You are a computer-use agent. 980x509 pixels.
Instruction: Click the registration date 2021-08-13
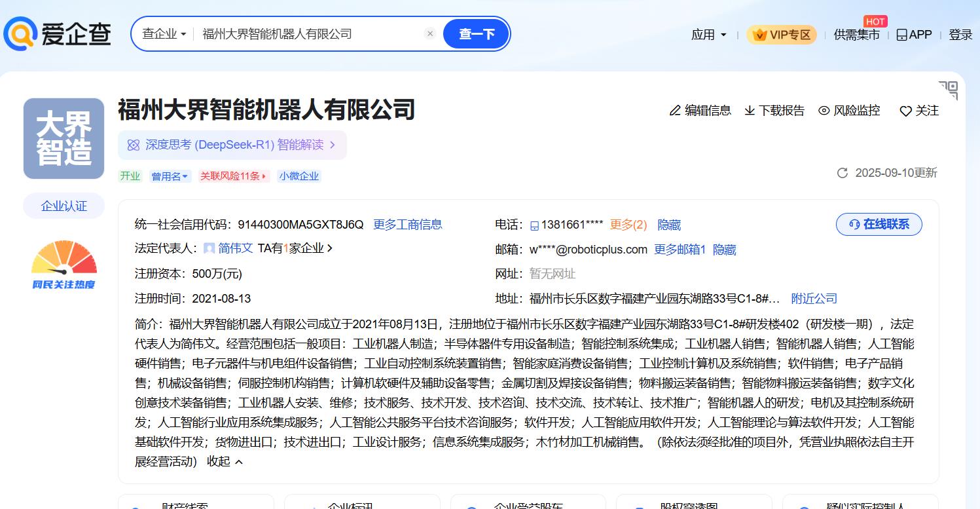pyautogui.click(x=221, y=299)
